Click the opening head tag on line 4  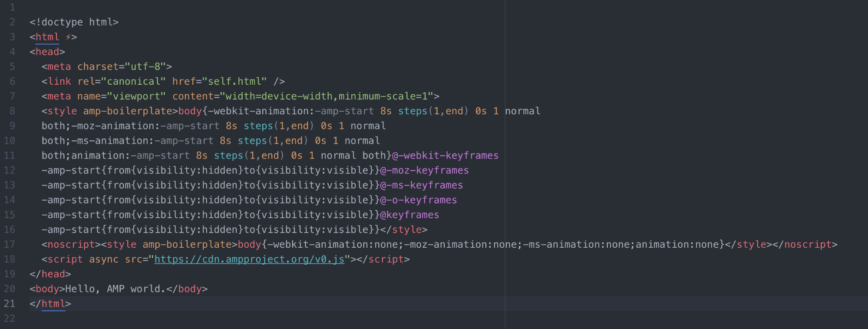47,52
